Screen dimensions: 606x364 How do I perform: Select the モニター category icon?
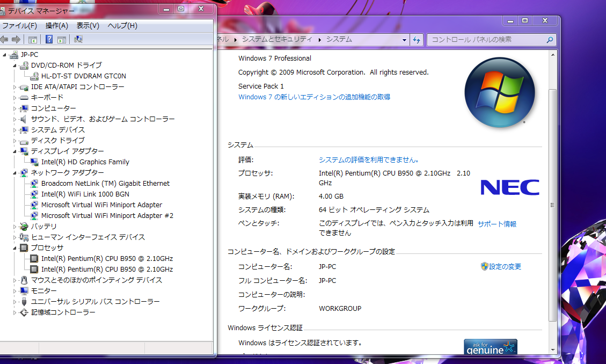click(24, 291)
